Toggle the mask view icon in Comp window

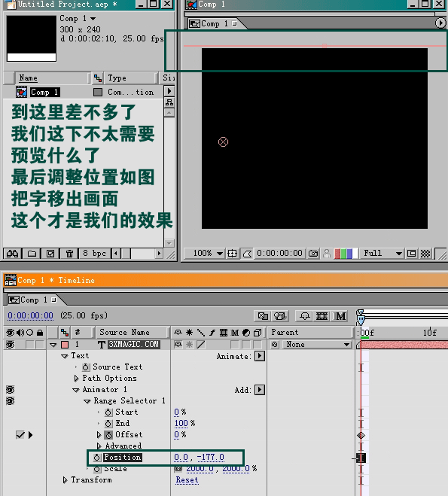247,254
